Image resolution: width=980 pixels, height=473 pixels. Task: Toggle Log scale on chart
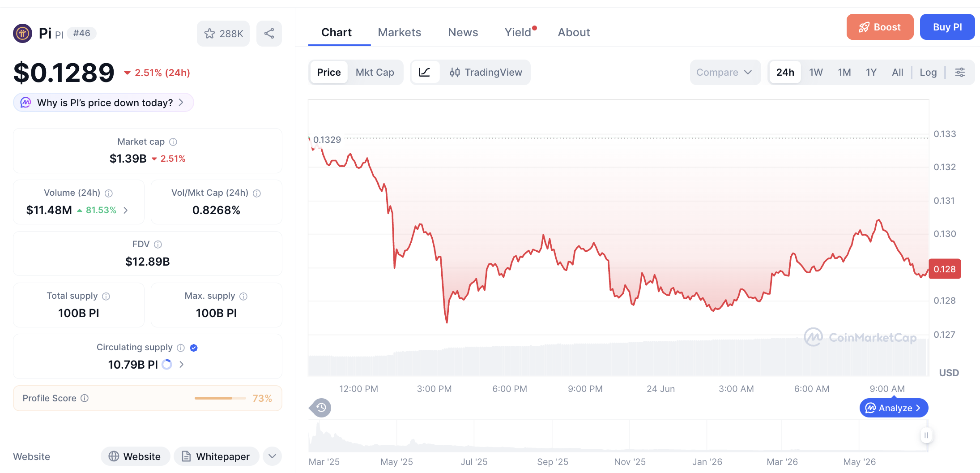coord(928,72)
